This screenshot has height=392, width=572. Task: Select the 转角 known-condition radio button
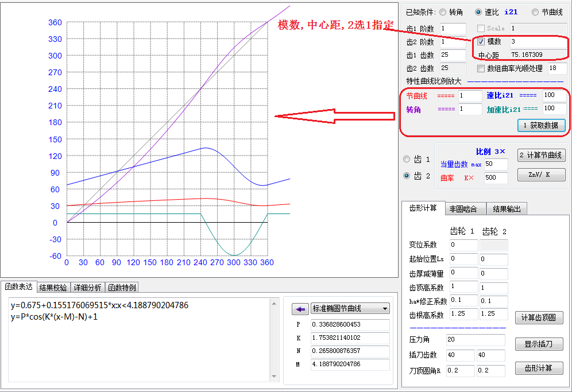click(443, 12)
